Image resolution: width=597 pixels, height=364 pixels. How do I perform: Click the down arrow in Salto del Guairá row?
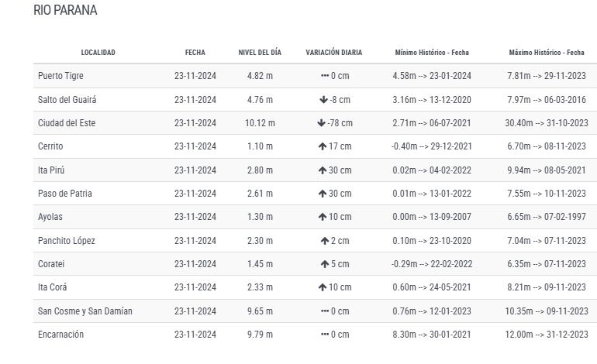pos(323,100)
